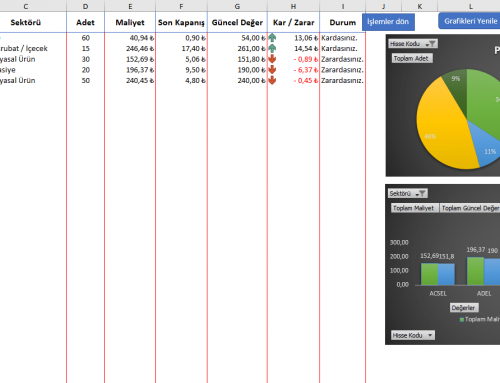Image resolution: width=500 pixels, height=383 pixels.
Task: Click the Grafikleri Yenile button
Action: click(x=470, y=21)
